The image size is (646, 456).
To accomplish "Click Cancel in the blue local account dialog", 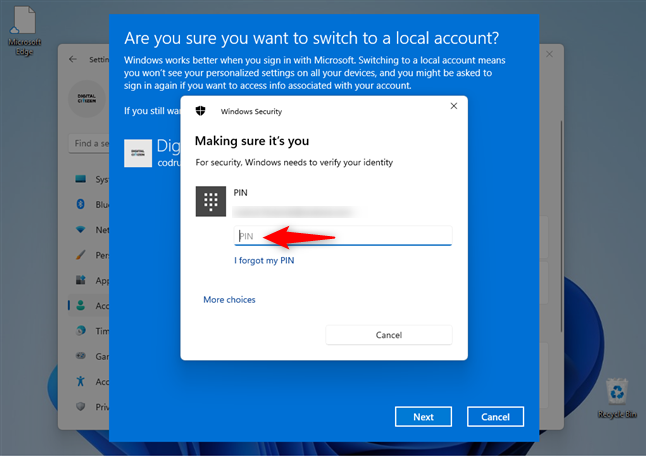I will (495, 417).
